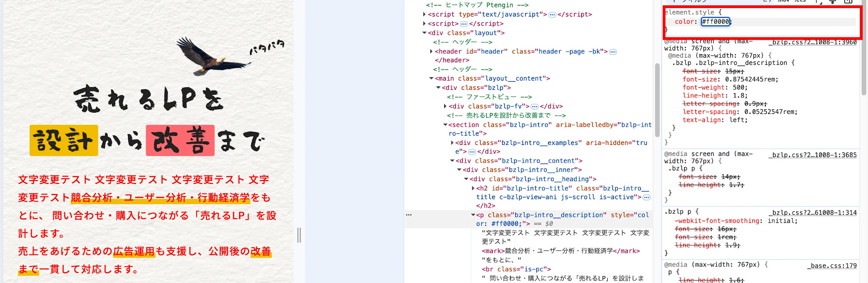Screen dimensions: 868x283
Task: Click -webkit-font-smoothing: initial declaration
Action: pyautogui.click(x=736, y=221)
